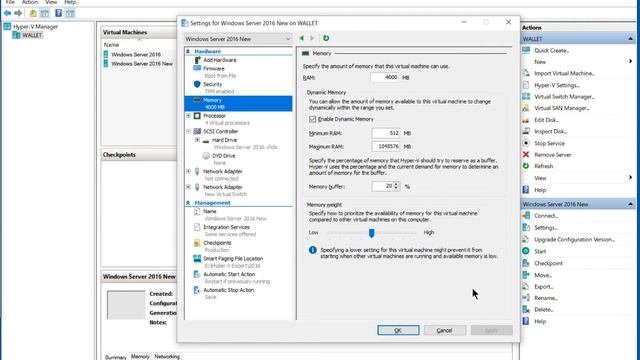
Task: Click the Memory weight slider handle
Action: click(x=371, y=233)
